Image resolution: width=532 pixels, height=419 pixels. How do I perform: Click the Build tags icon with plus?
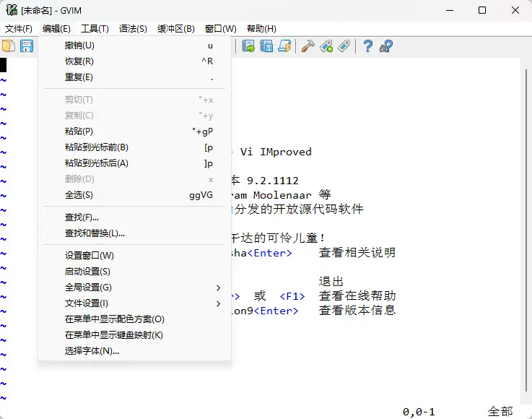pyautogui.click(x=326, y=46)
